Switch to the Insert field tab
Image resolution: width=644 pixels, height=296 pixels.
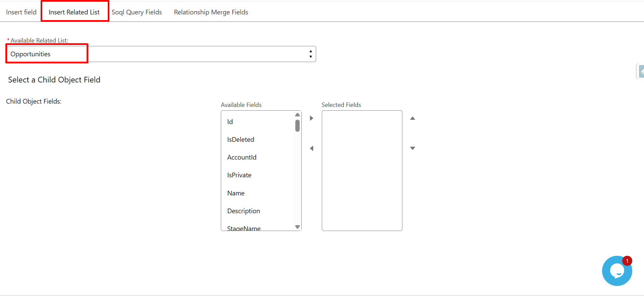coord(21,12)
